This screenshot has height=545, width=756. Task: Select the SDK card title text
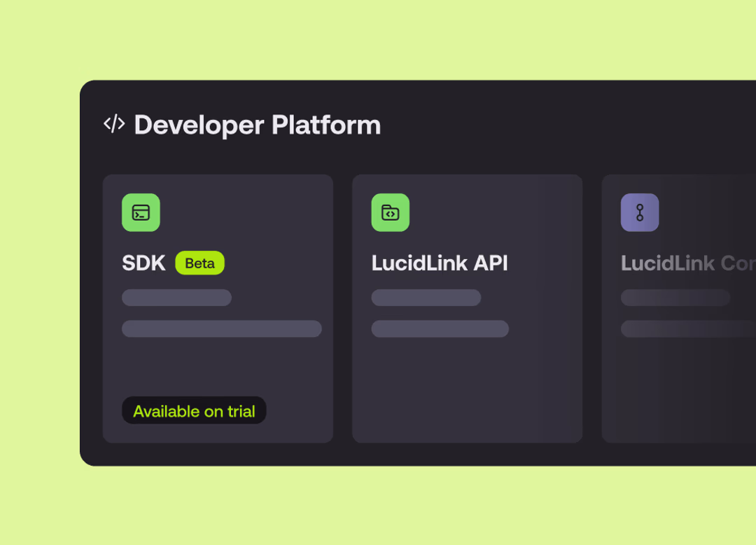[x=143, y=263]
